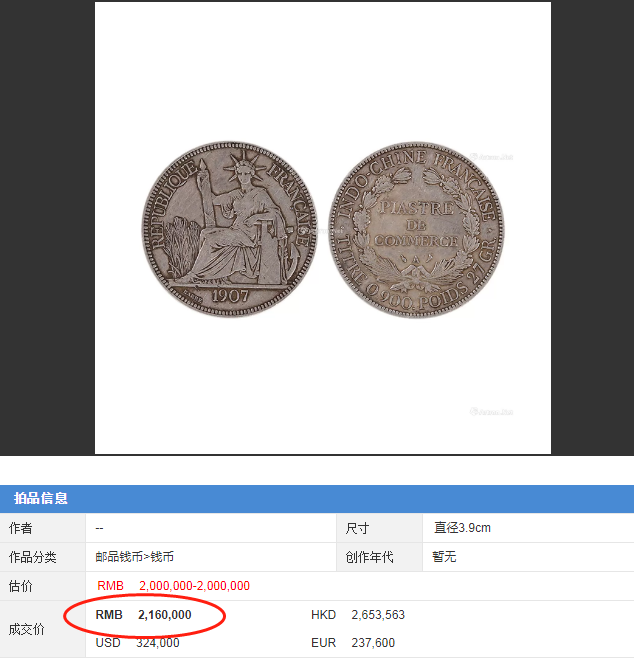The width and height of the screenshot is (634, 658).
Task: Click the 创作年代 label cell
Action: [379, 557]
